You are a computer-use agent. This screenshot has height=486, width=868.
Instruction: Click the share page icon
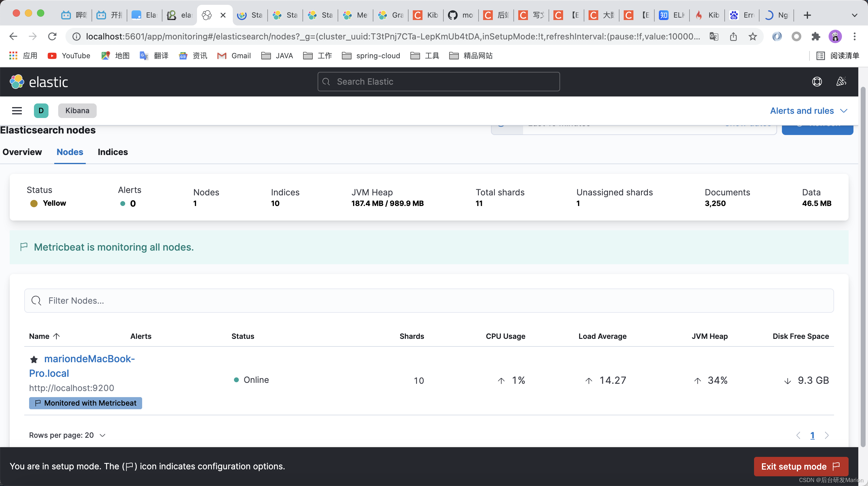(x=733, y=36)
